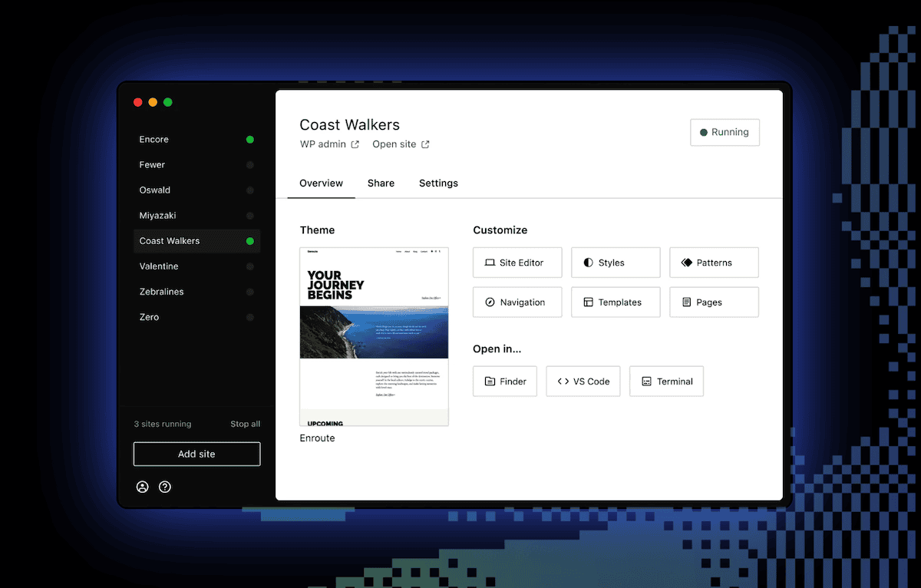Open site in VS Code
921x588 pixels.
point(583,382)
